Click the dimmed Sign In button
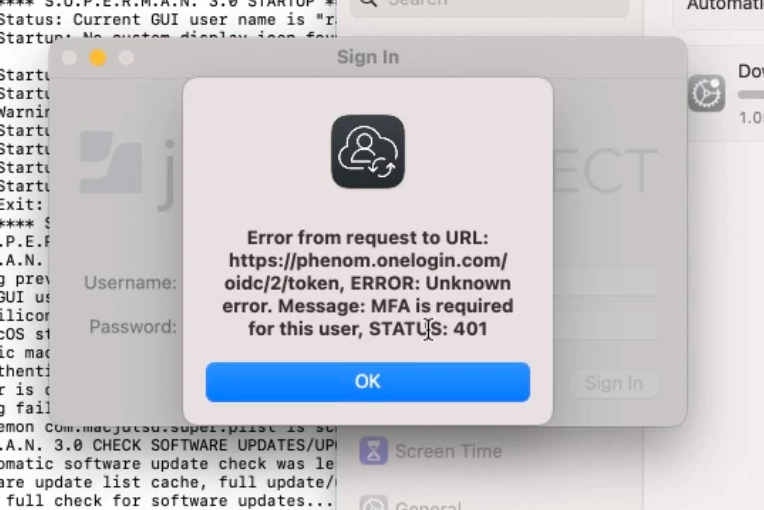Viewport: 764px width, 510px height. point(613,383)
